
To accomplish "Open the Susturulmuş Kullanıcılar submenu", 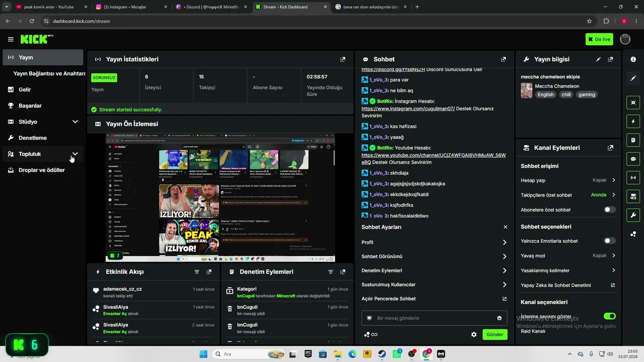I will click(434, 285).
